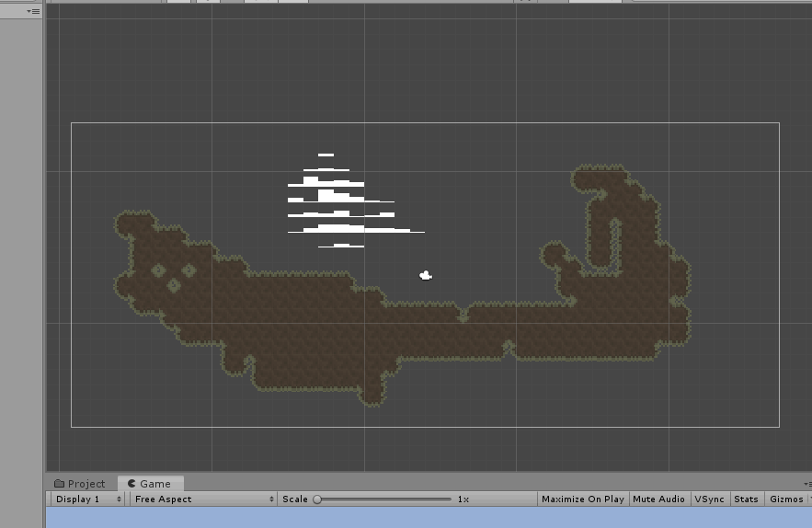
Task: Toggle Maximize On Play
Action: pyautogui.click(x=583, y=499)
